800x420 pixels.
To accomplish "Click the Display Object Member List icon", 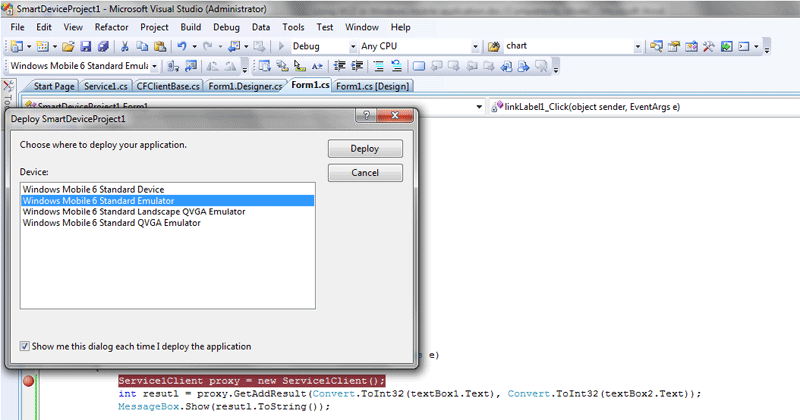I will pos(264,66).
